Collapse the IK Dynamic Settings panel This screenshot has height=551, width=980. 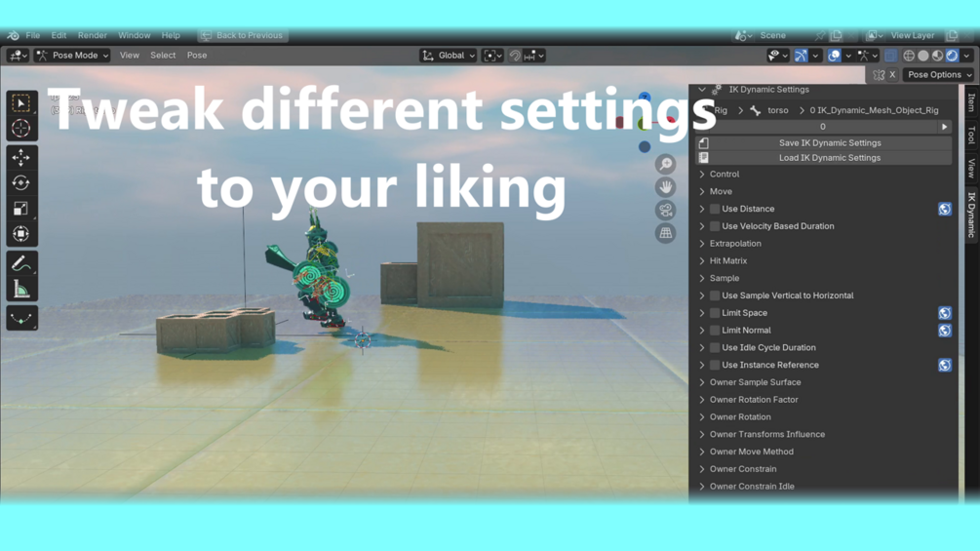[x=702, y=90]
